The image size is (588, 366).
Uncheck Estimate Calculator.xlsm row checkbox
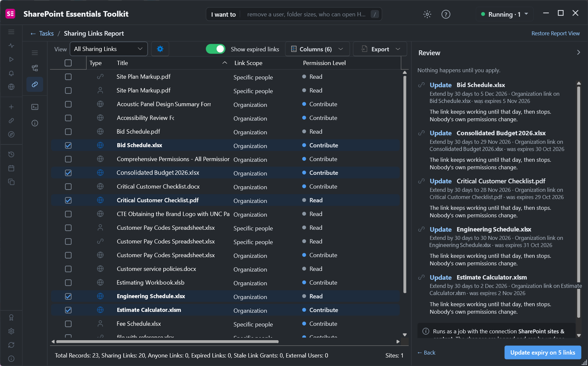tap(68, 310)
